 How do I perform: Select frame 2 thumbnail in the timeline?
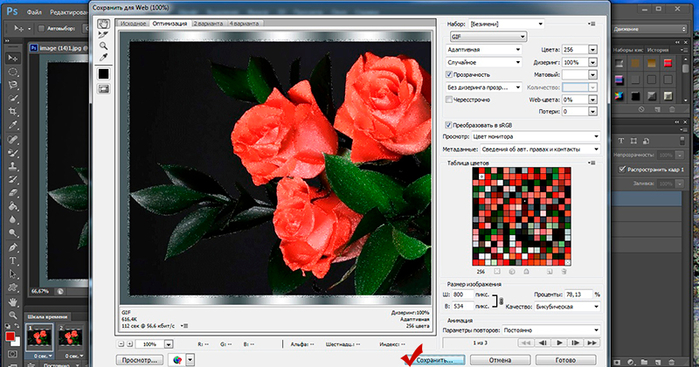(x=71, y=338)
